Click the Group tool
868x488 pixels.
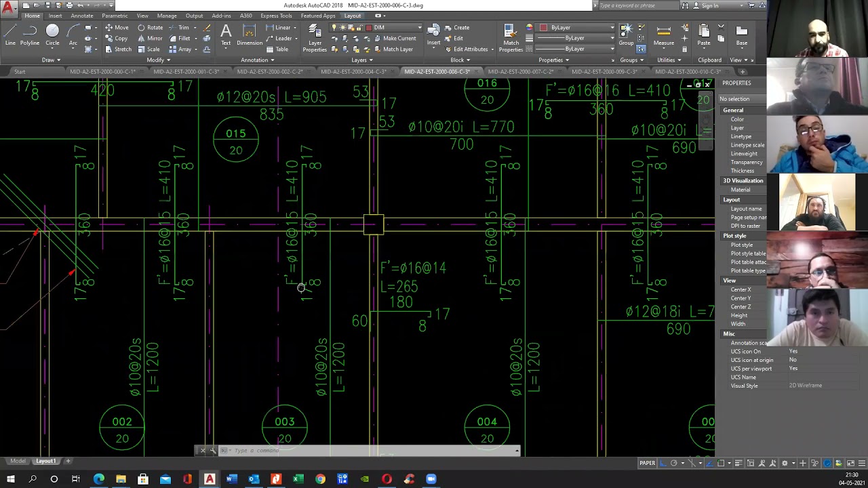click(626, 35)
